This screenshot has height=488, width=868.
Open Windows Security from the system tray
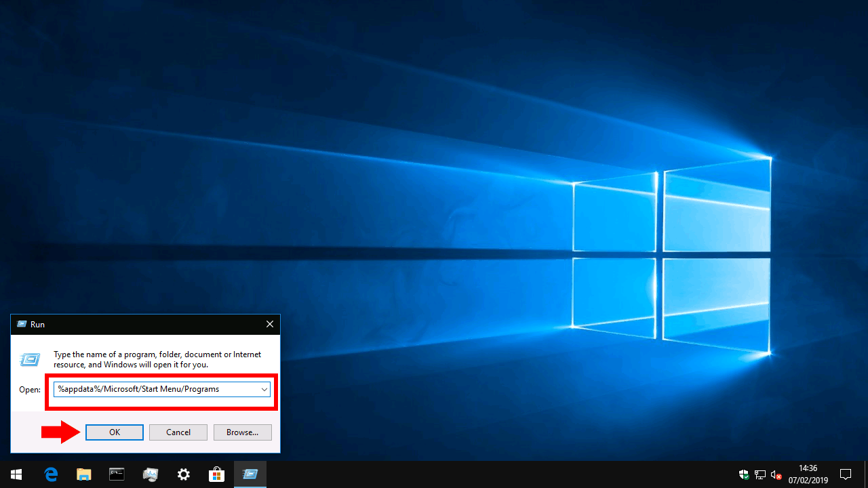pyautogui.click(x=744, y=474)
